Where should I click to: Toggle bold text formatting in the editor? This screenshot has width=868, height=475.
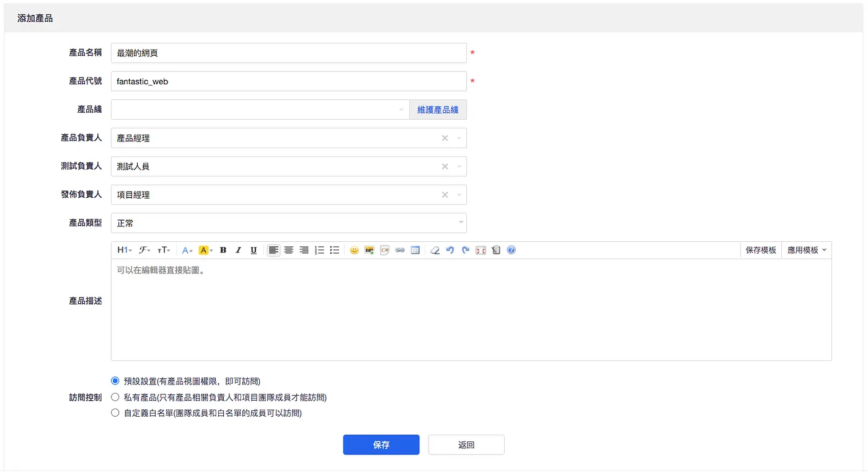(223, 251)
